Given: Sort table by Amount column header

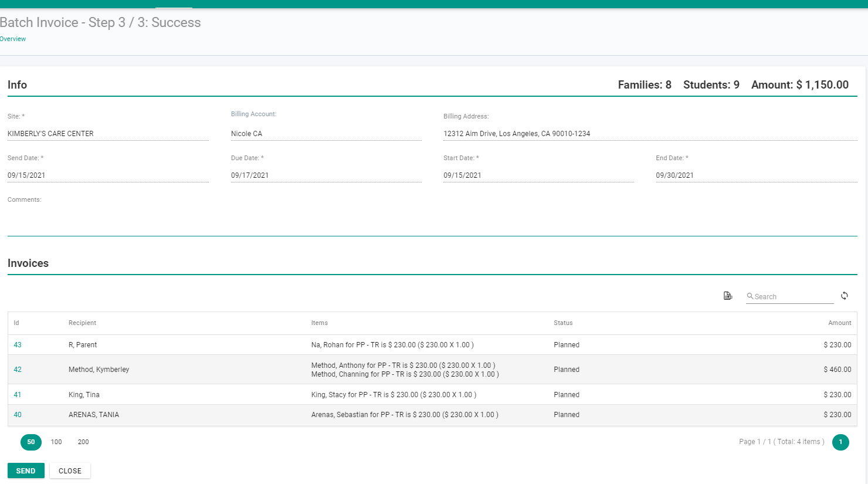Looking at the screenshot, I should pos(840,323).
